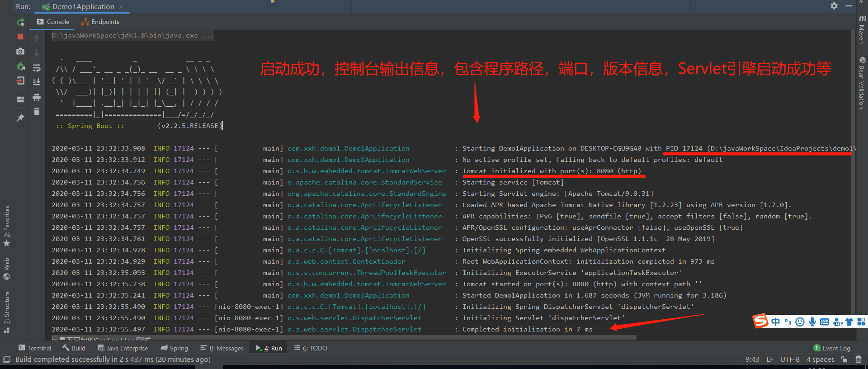Image resolution: width=868 pixels, height=369 pixels.
Task: Open the 6: TODO tool window
Action: coord(311,348)
